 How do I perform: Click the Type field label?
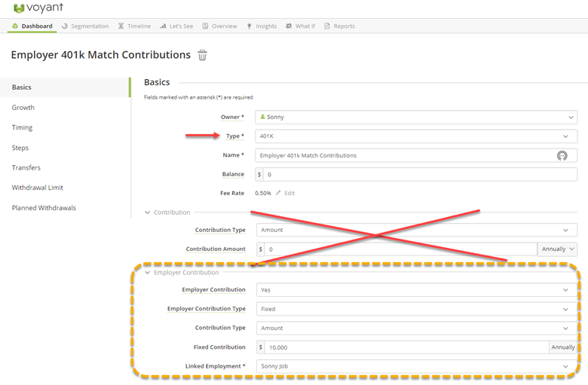click(235, 136)
